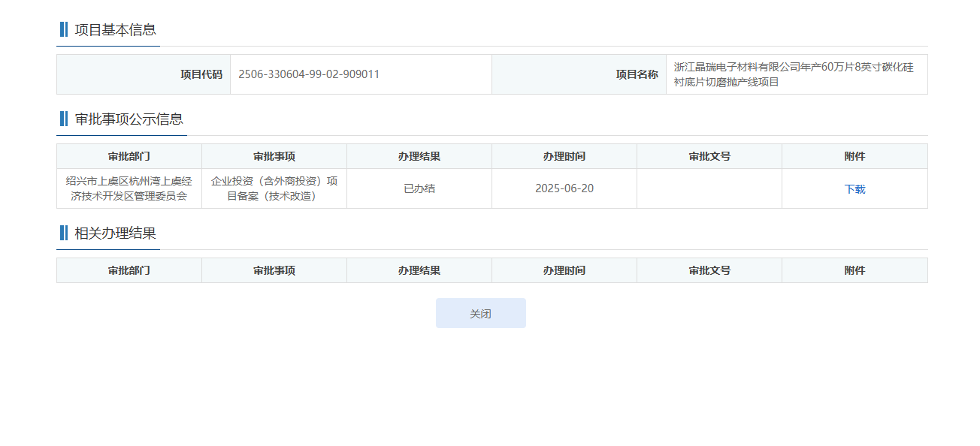
Task: Click the 企业投资项目备案 approval item cell
Action: click(274, 189)
